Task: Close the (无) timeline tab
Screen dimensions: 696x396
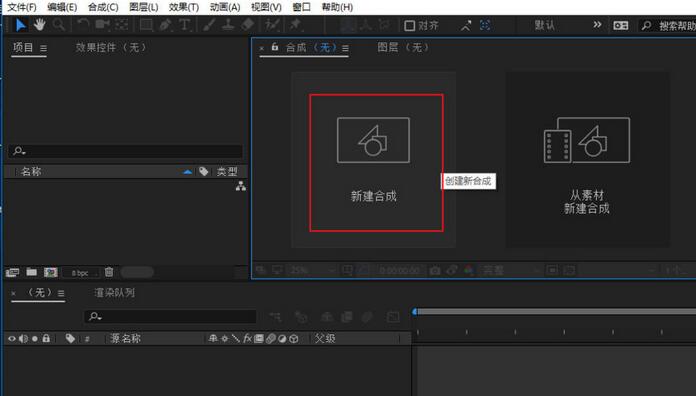Action: tap(13, 293)
